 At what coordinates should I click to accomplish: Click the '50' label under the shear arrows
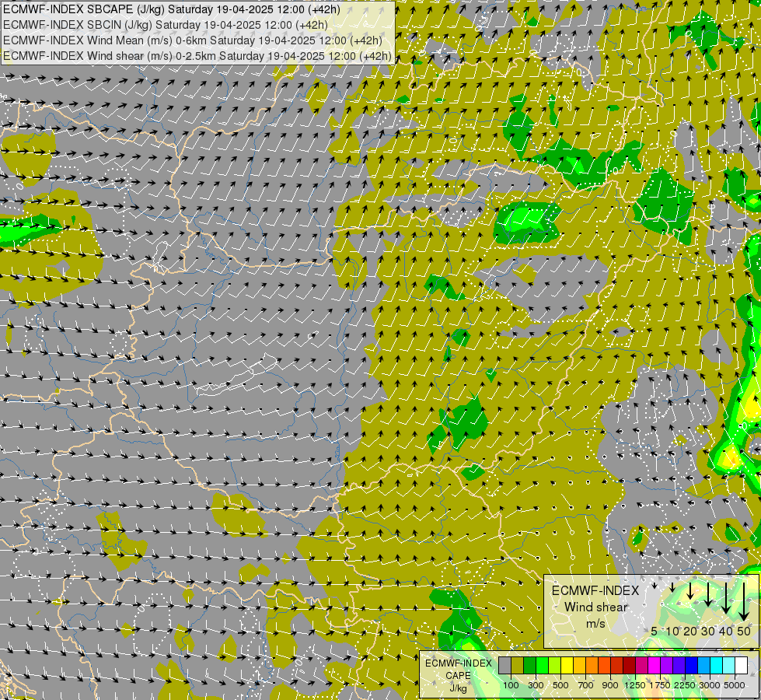pyautogui.click(x=744, y=631)
